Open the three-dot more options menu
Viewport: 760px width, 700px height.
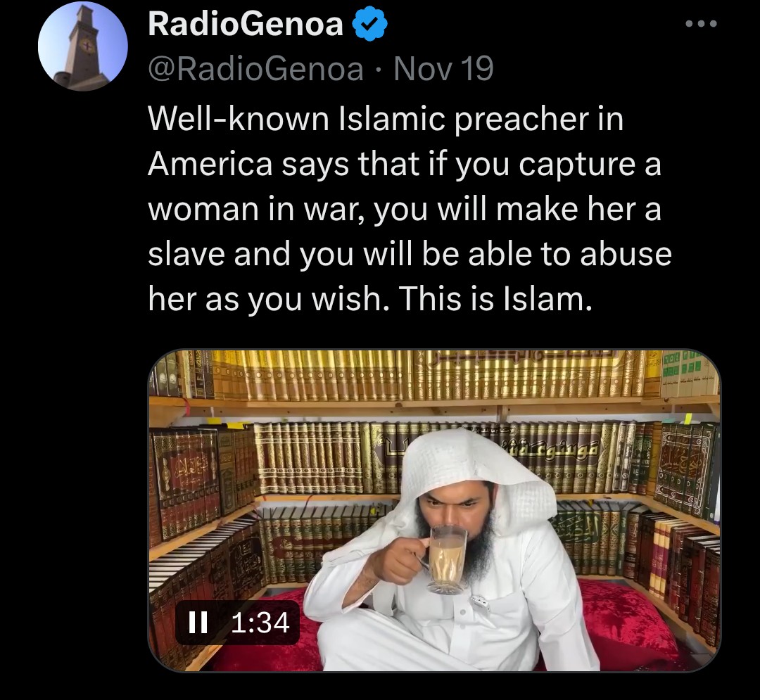[x=702, y=23]
